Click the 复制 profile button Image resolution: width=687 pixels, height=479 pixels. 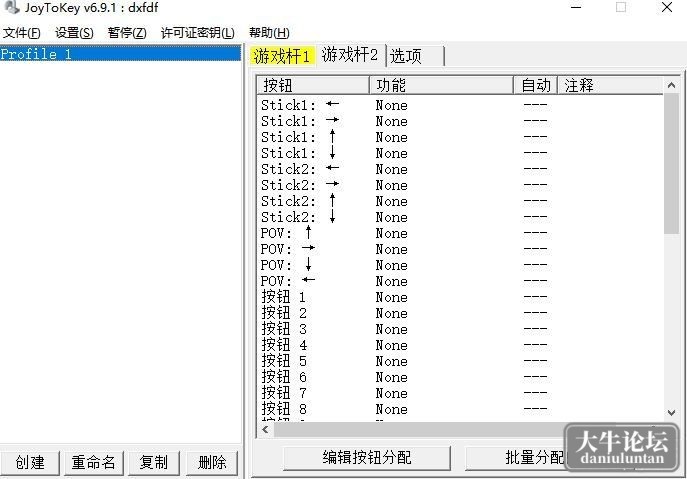(153, 462)
